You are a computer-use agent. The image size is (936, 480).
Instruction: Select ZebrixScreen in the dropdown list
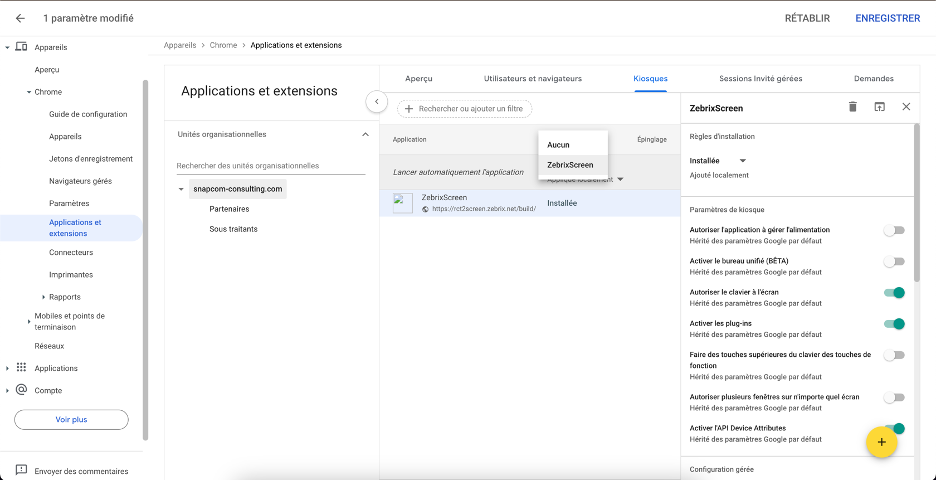[x=571, y=165]
